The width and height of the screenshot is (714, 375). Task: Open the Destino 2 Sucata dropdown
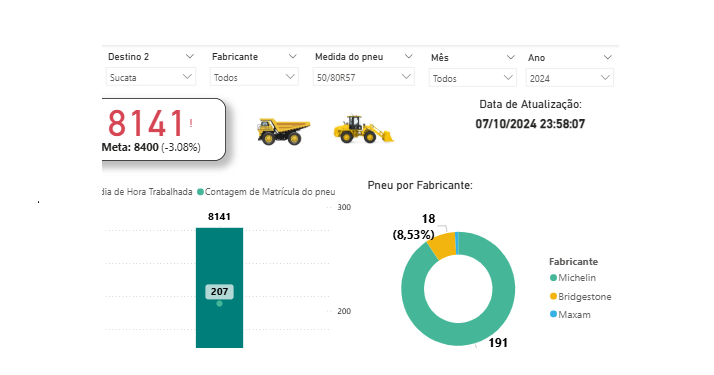pyautogui.click(x=151, y=77)
